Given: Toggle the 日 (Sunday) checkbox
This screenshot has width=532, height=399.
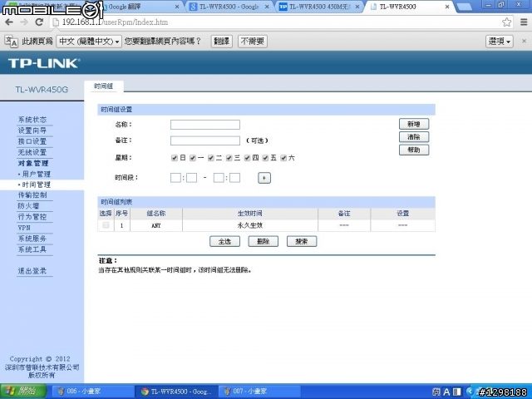Looking at the screenshot, I should tap(175, 158).
